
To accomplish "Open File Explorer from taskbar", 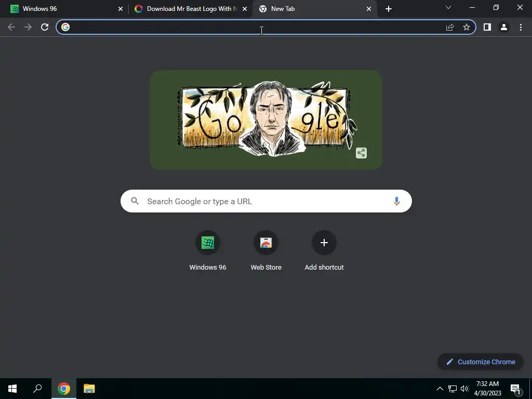I will point(89,389).
